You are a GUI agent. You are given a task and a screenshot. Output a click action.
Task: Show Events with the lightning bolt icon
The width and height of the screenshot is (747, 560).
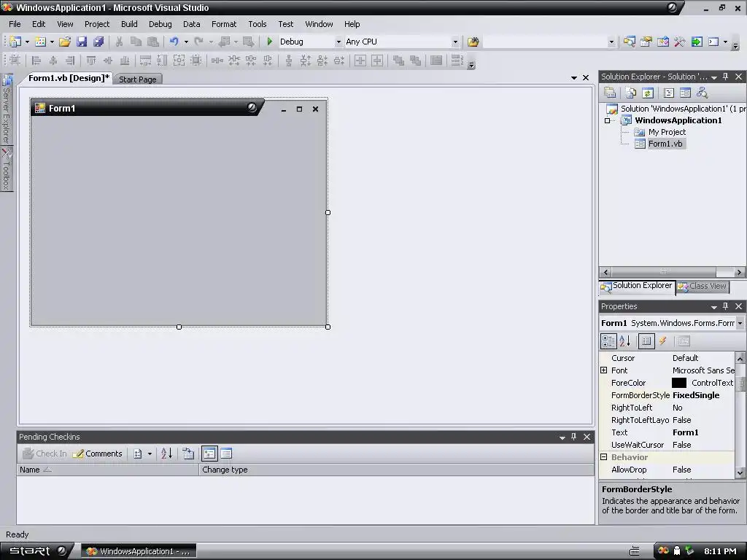663,341
